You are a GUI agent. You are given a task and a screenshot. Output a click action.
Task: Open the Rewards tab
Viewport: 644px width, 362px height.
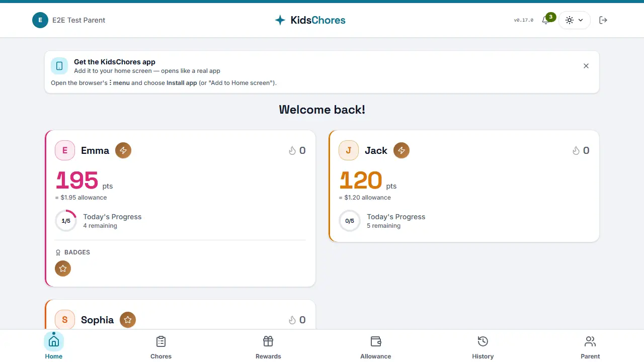point(268,346)
